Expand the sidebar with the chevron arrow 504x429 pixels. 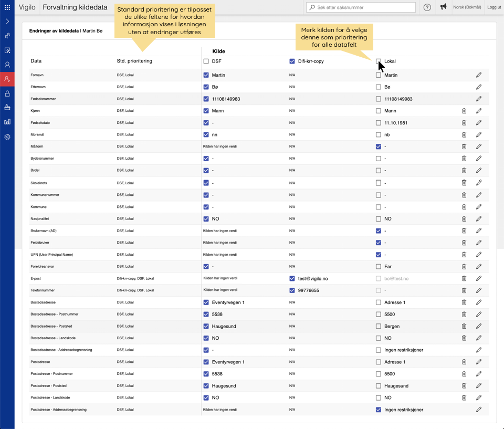pos(7,22)
